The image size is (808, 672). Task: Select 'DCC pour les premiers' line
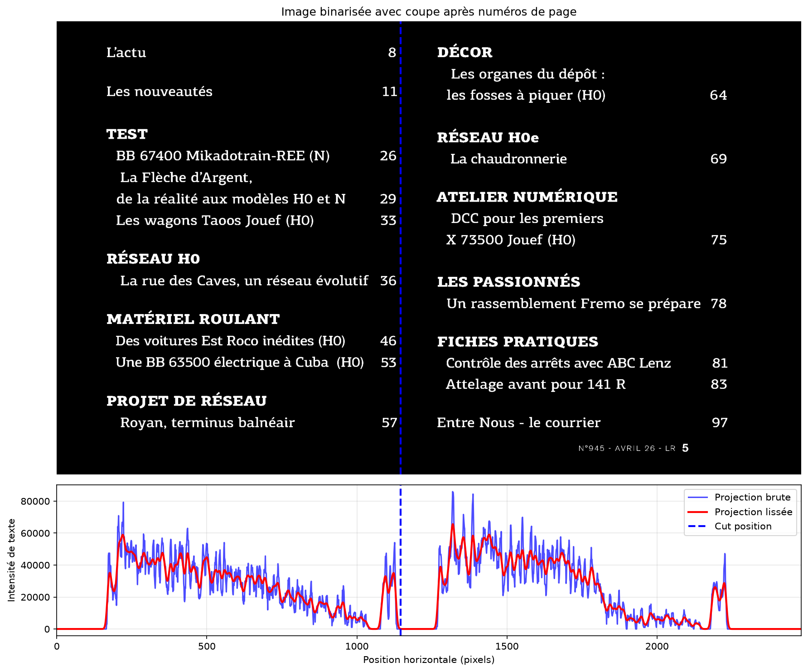point(527,218)
